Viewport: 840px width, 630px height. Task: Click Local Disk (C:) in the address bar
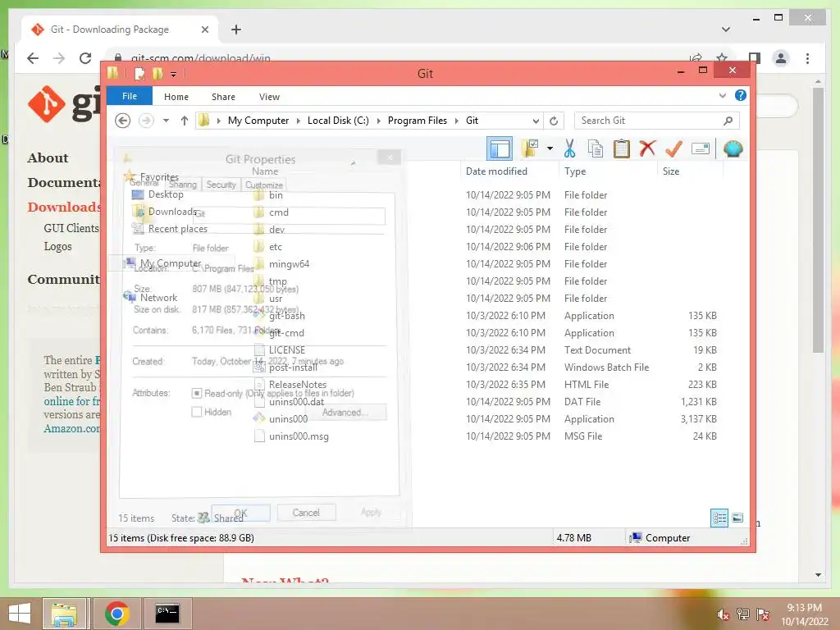point(338,121)
